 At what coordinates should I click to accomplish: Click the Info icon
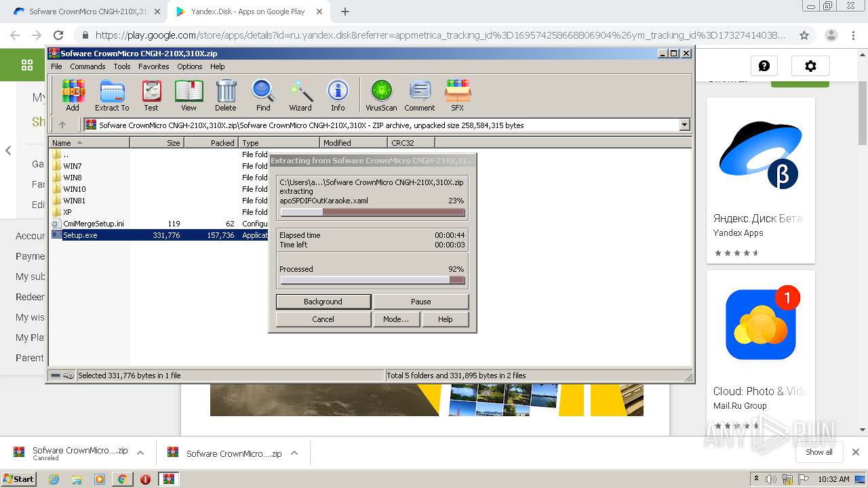338,95
